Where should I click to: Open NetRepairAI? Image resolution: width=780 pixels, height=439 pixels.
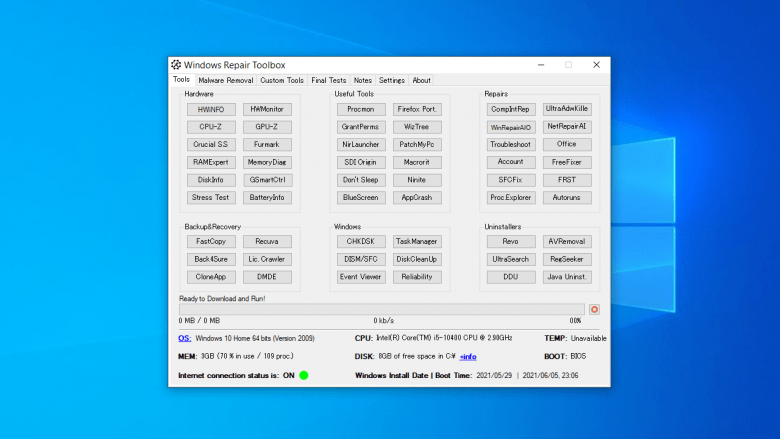pos(567,127)
